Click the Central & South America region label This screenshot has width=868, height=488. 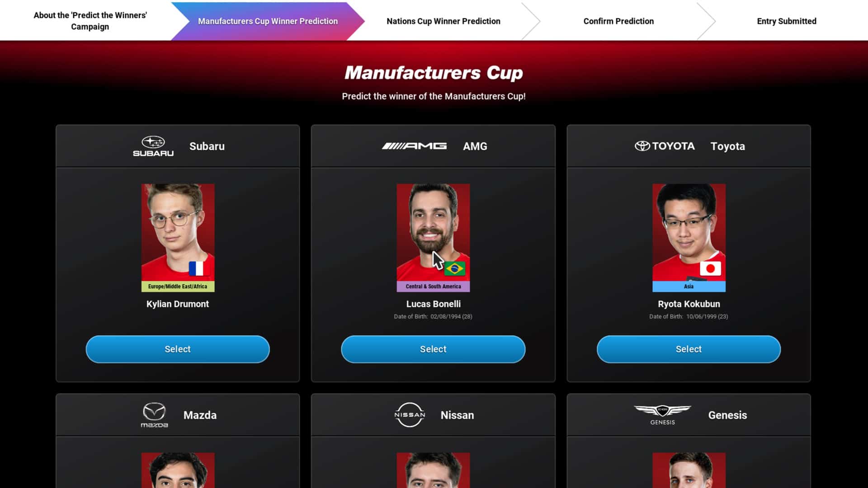point(433,286)
